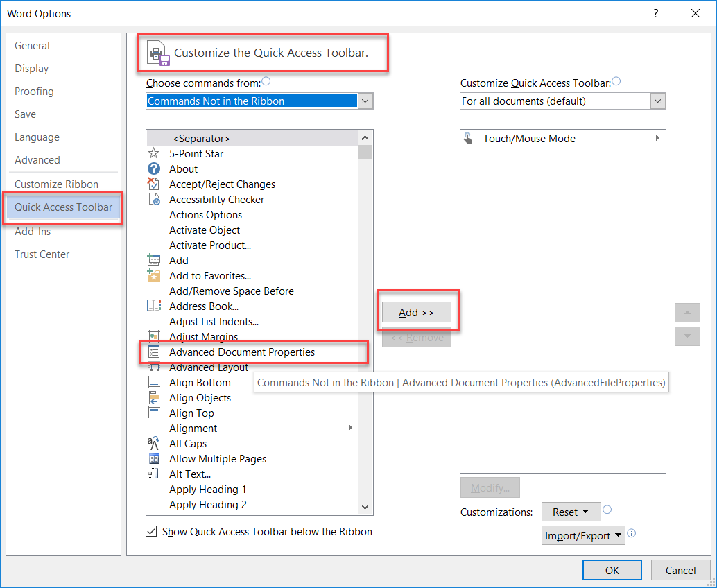Expand the Alignment submenu arrow
717x588 pixels.
pyautogui.click(x=350, y=428)
